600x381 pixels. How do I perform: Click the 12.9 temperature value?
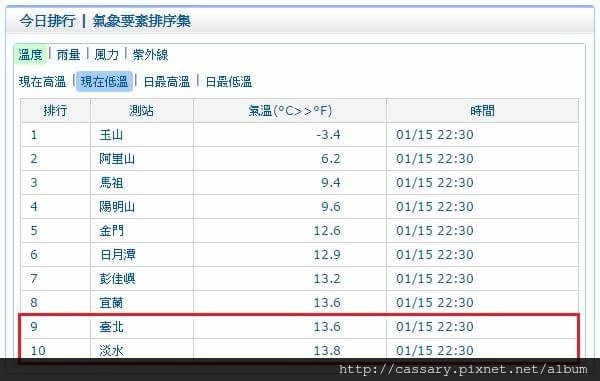click(x=327, y=255)
